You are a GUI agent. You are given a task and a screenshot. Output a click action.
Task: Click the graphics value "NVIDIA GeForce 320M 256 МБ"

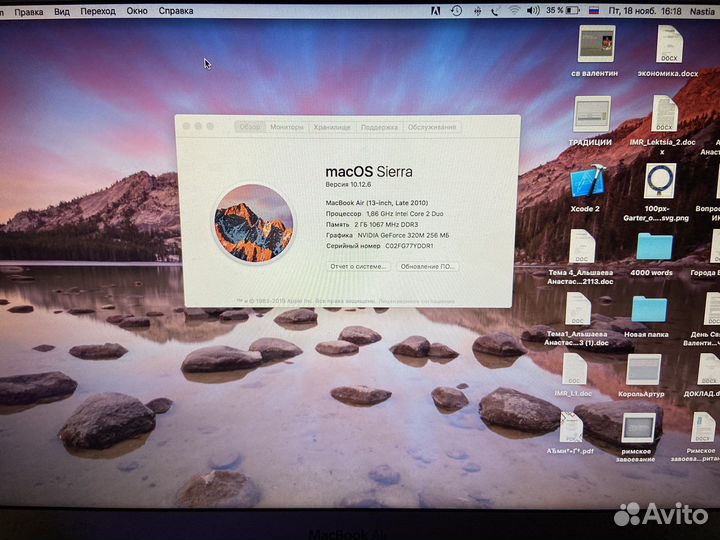[403, 235]
